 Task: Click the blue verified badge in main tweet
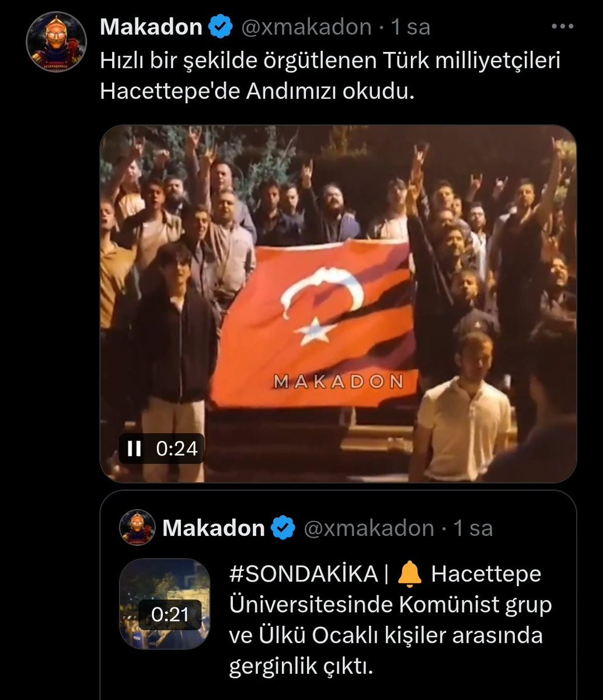click(x=221, y=27)
